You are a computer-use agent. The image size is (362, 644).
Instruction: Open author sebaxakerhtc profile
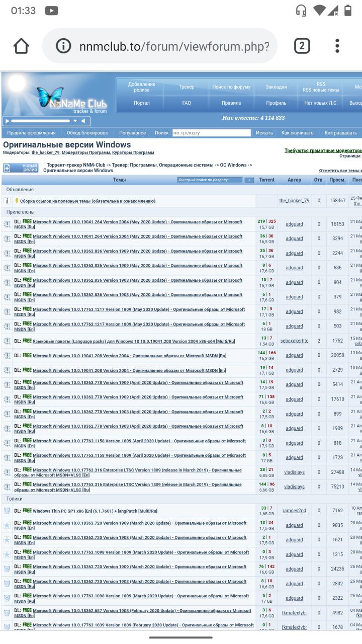294,341
